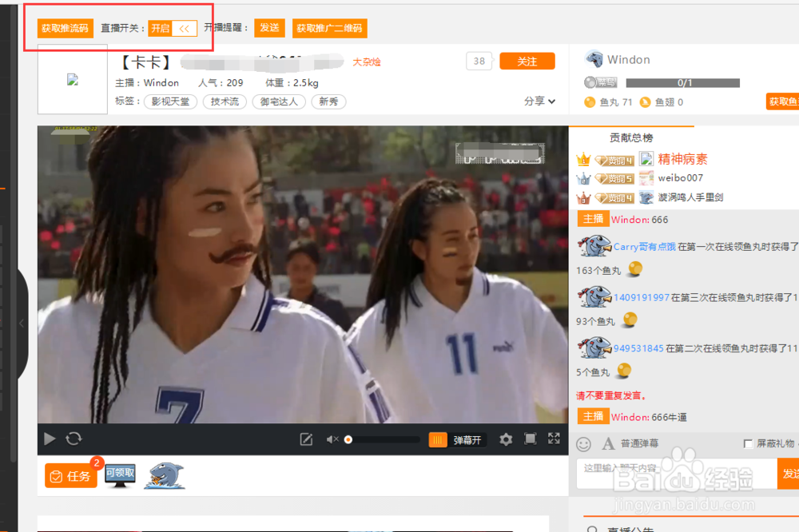Click the 38 follower count badge
This screenshot has width=799, height=532.
point(479,62)
